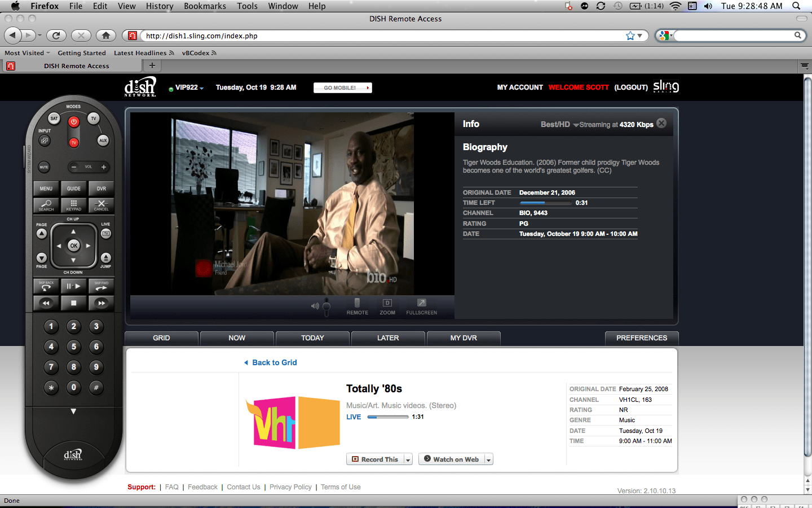Open the Search icon on the remote
This screenshot has height=508, width=812.
(x=46, y=205)
